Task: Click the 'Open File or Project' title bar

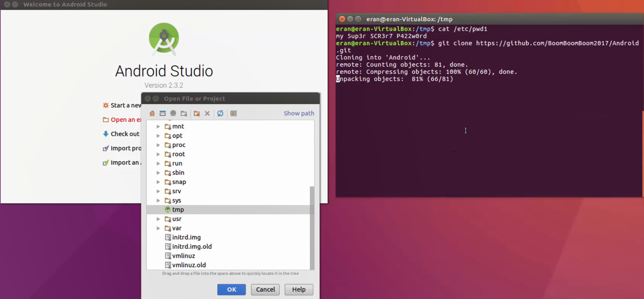Action: click(x=231, y=99)
